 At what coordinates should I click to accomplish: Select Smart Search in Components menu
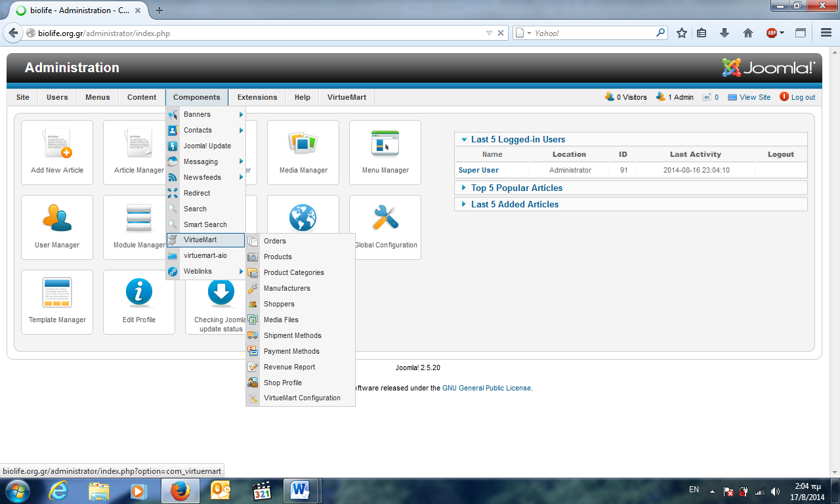coord(205,224)
